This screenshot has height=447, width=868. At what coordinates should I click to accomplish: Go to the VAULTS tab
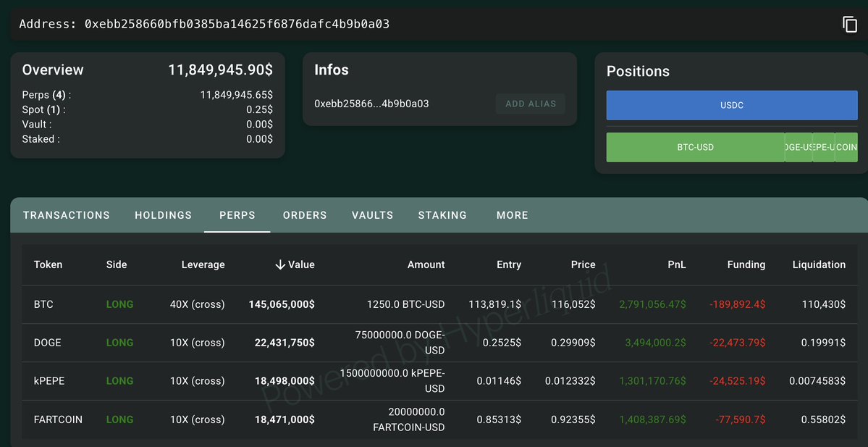373,215
